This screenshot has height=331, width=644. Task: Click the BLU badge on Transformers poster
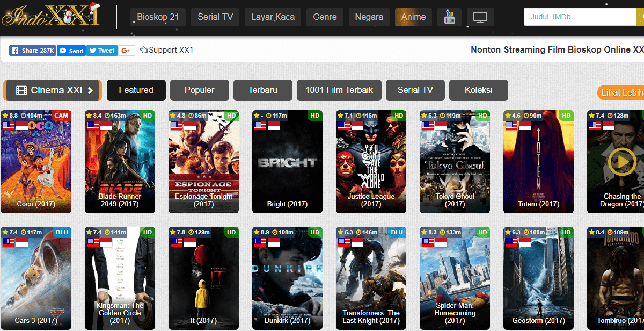tap(397, 232)
